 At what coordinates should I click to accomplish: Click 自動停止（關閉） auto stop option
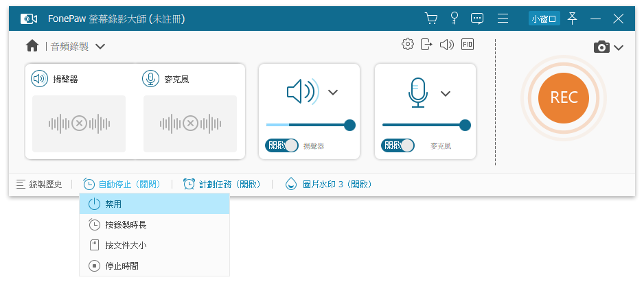pos(122,185)
